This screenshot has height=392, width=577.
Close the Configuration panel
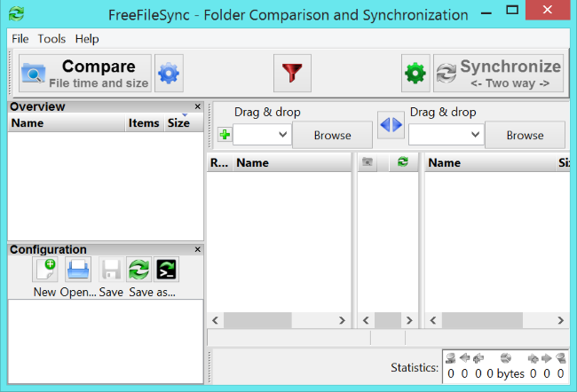198,249
